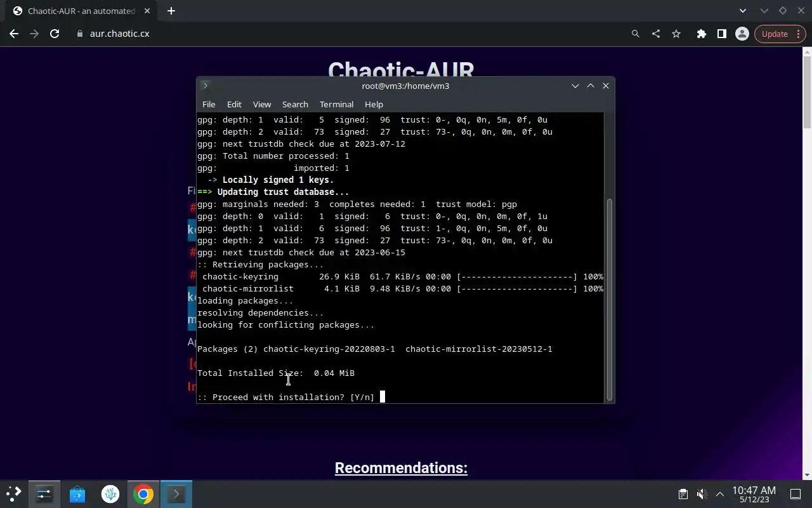
Task: Click the Recommendations heading on the webpage
Action: pyautogui.click(x=401, y=468)
